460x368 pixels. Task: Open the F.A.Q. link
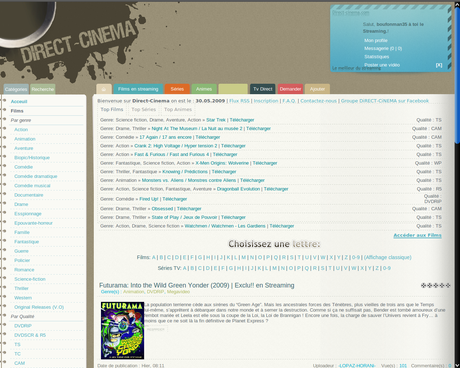coord(289,101)
